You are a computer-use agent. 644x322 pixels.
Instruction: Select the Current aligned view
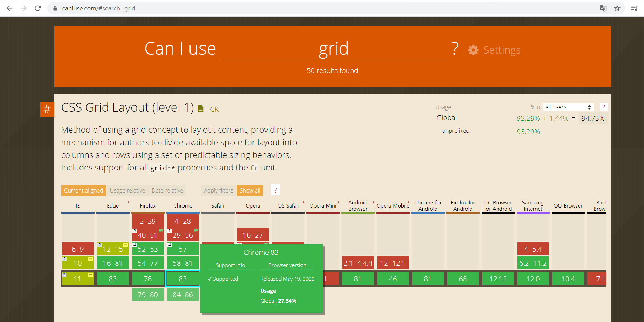[x=84, y=190]
